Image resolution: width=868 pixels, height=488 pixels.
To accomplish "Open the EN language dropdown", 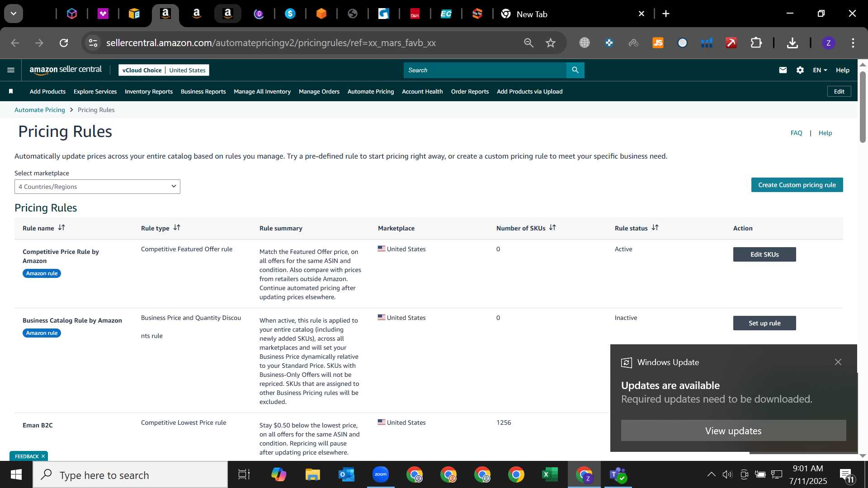I will click(x=820, y=70).
